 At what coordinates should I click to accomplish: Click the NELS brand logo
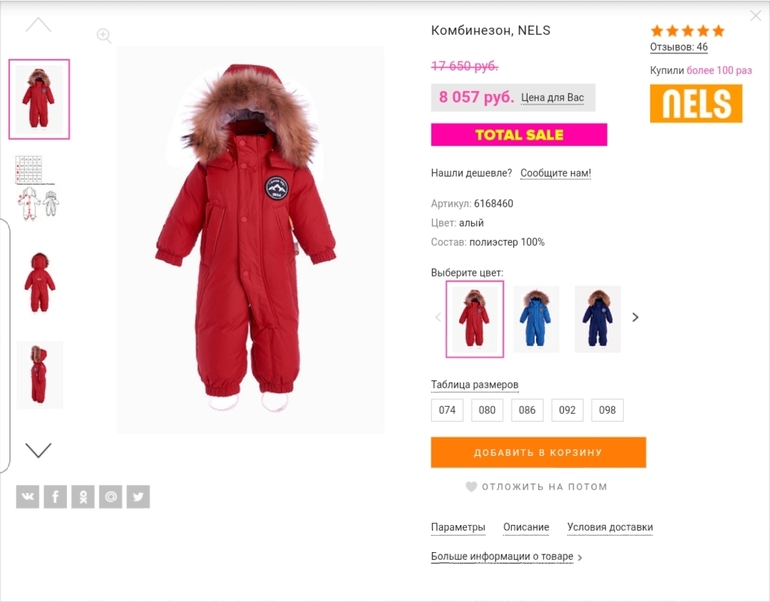click(696, 103)
